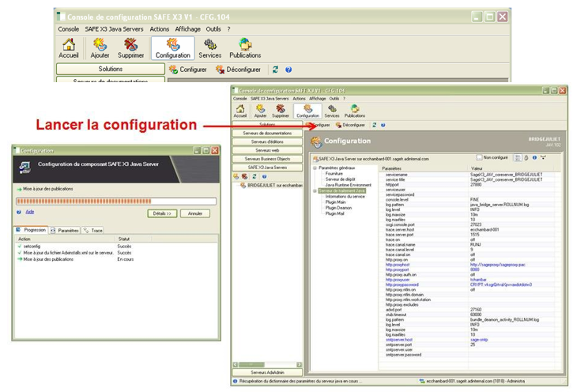Screen dimensions: 573x392
Task: Click Annuler in the Configuration dialog
Action: (x=195, y=213)
